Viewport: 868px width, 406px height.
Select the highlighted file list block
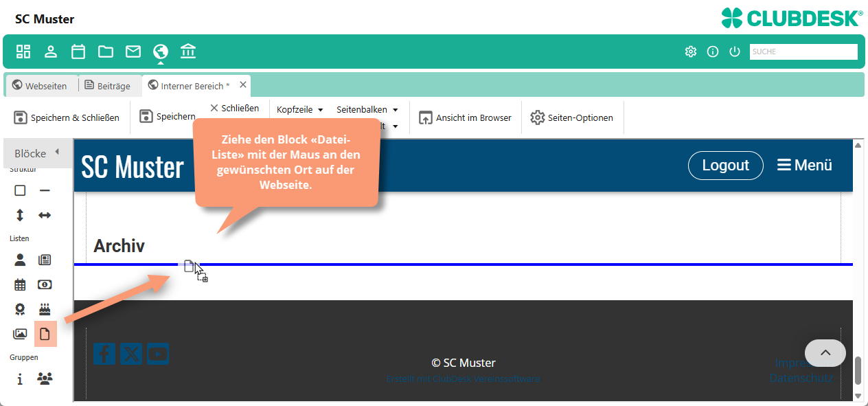[x=45, y=334]
